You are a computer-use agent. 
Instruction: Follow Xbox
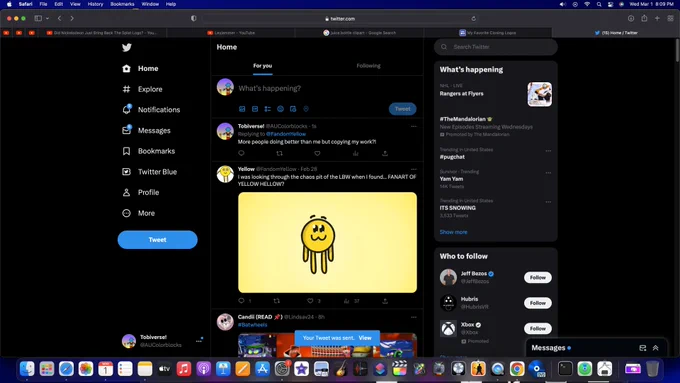pos(538,328)
